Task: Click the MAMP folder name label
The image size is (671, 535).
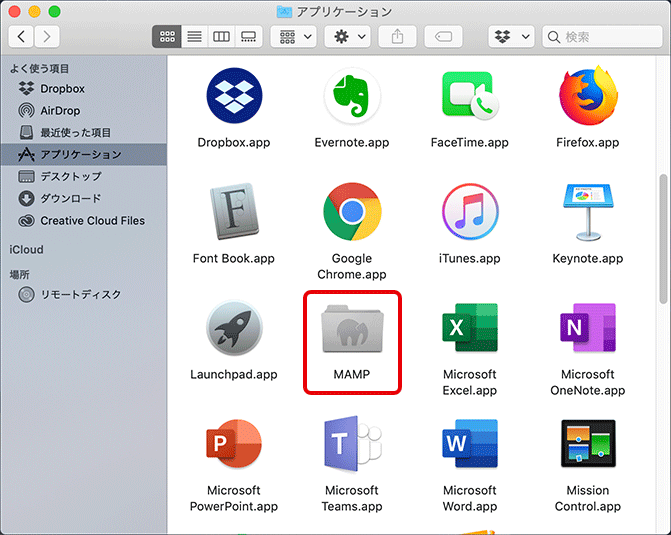Action: coord(352,374)
